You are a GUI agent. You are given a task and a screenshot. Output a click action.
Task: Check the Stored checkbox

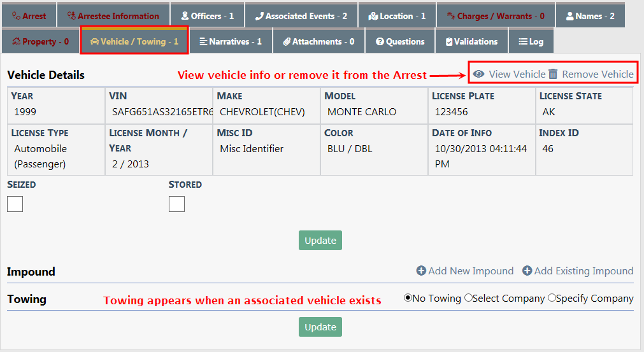(x=176, y=204)
